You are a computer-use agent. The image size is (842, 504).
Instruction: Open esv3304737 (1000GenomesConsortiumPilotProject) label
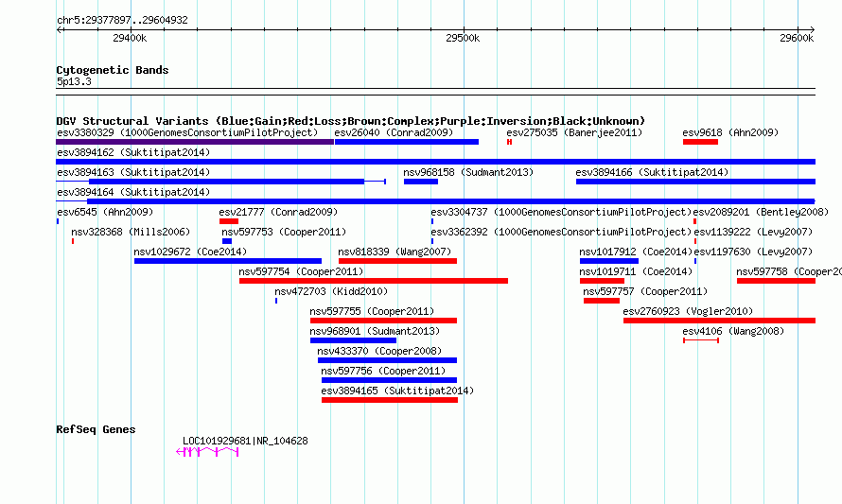pyautogui.click(x=561, y=212)
